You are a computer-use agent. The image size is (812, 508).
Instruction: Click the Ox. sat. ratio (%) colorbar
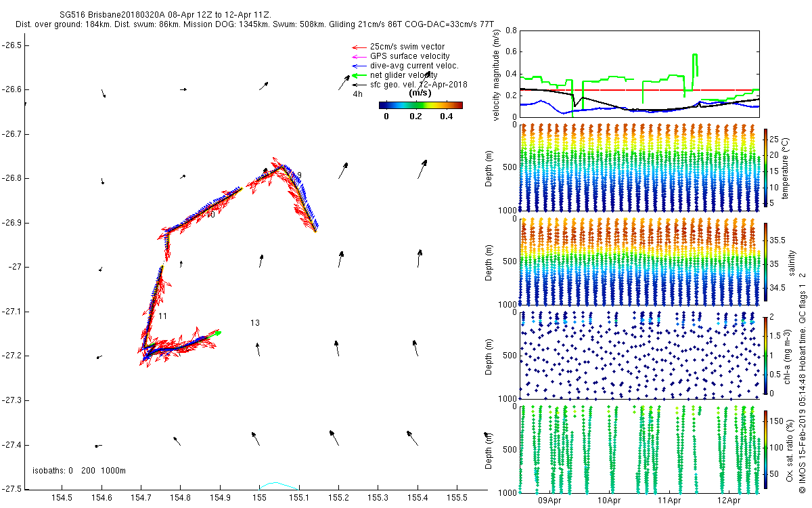click(765, 448)
